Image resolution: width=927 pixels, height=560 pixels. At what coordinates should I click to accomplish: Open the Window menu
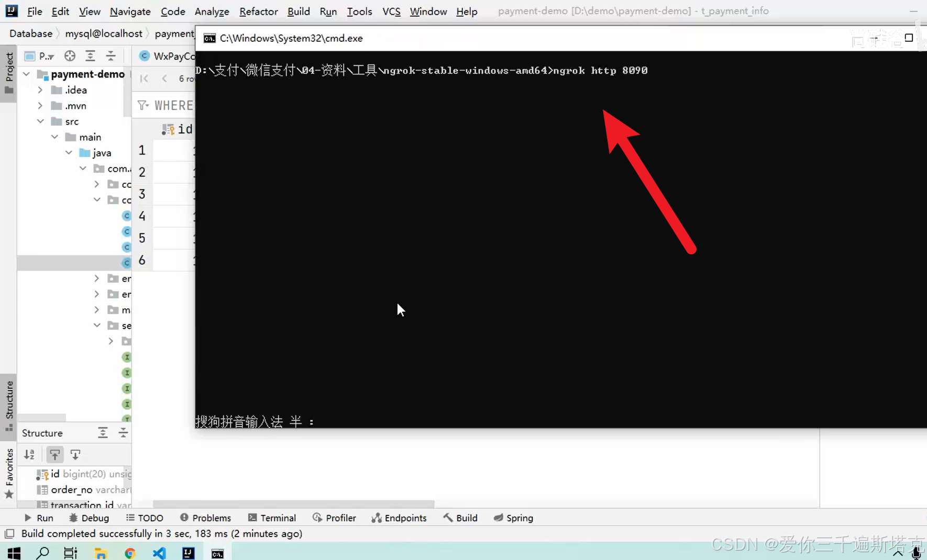428,11
